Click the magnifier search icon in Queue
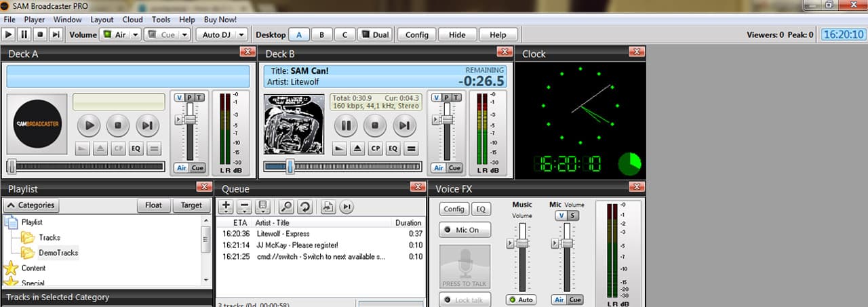 [286, 207]
